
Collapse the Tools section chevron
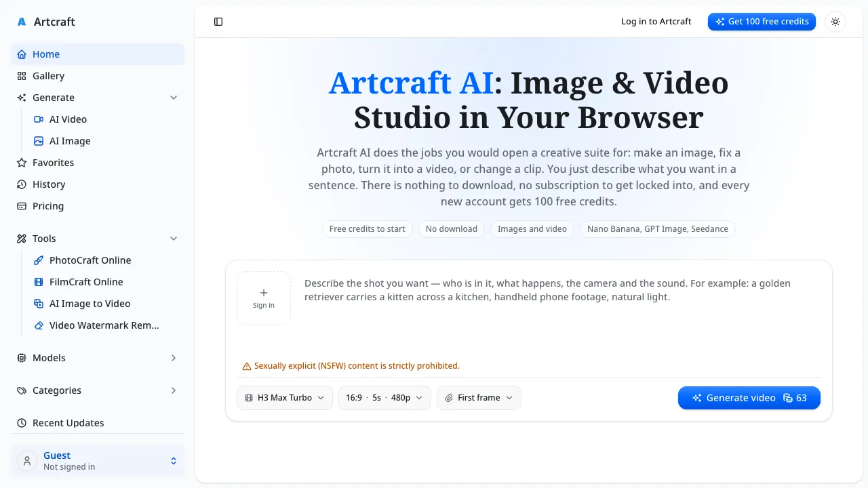174,239
